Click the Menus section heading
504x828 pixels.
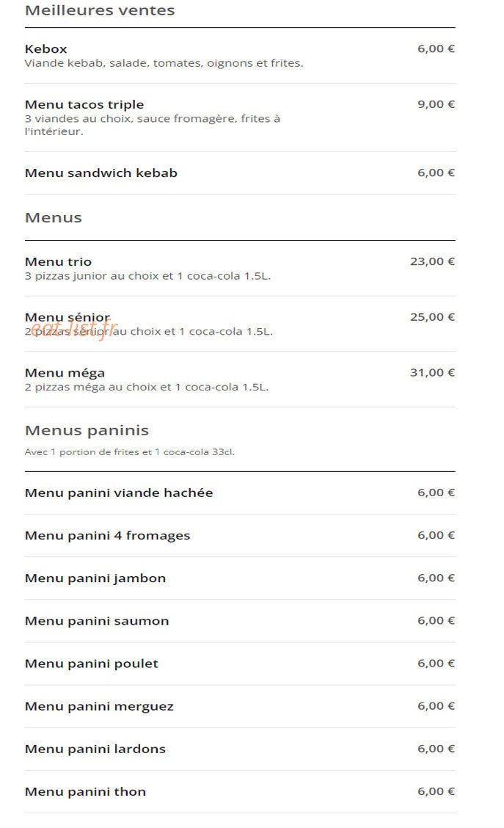coord(54,217)
